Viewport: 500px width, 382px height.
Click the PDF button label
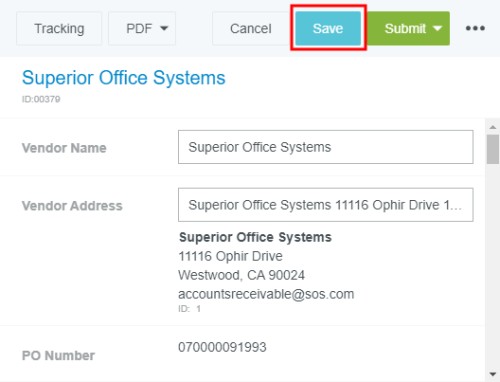click(x=139, y=28)
